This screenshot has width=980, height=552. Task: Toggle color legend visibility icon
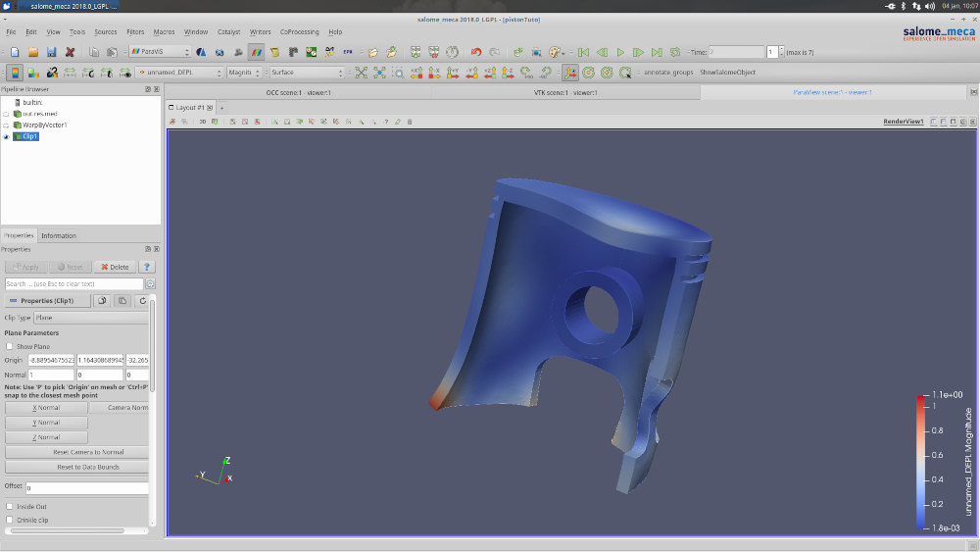click(x=15, y=73)
